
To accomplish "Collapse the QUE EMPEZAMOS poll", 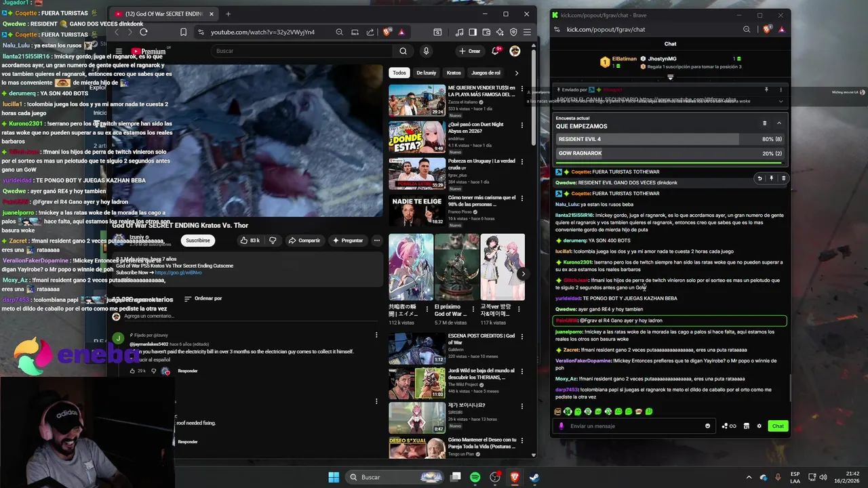I will [778, 123].
